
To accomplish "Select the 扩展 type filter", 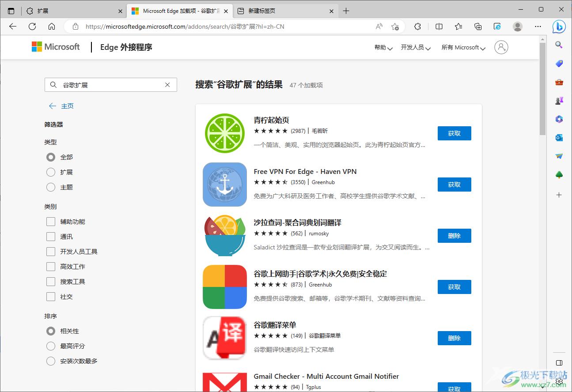I will click(51, 172).
